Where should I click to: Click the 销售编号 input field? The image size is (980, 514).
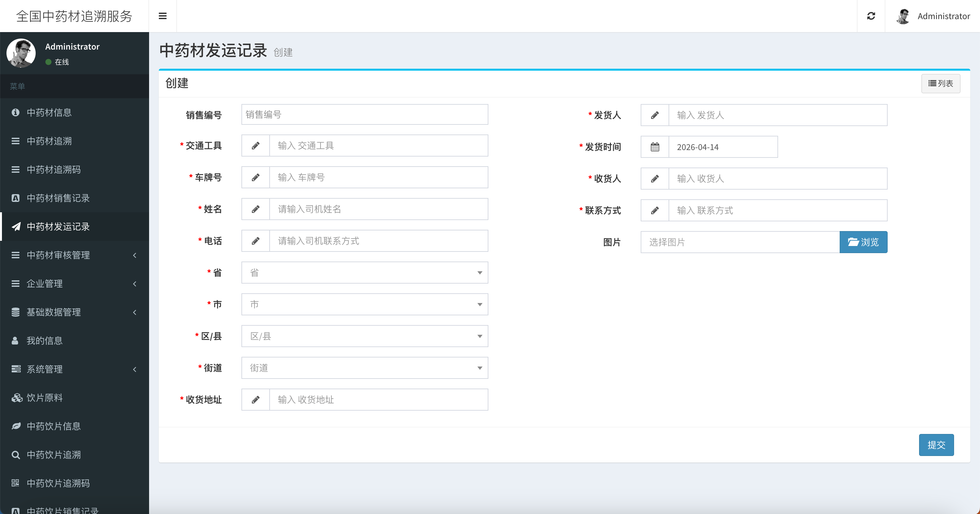(x=364, y=114)
